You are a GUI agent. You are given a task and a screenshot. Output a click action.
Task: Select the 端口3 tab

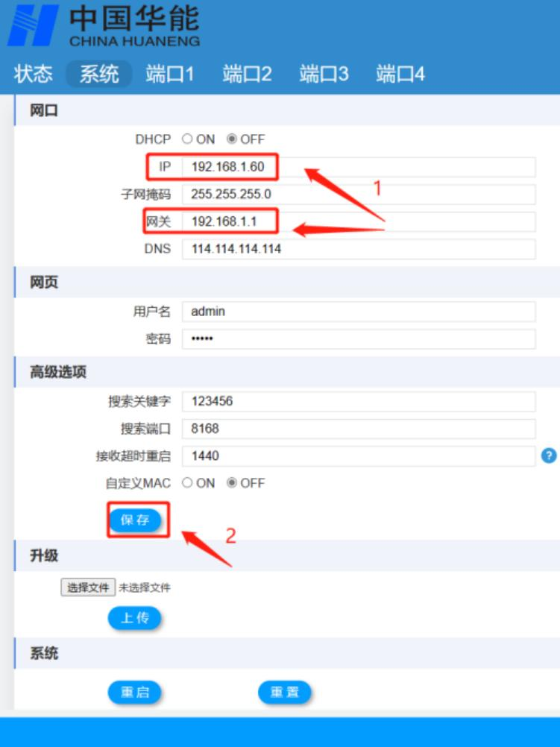click(324, 75)
